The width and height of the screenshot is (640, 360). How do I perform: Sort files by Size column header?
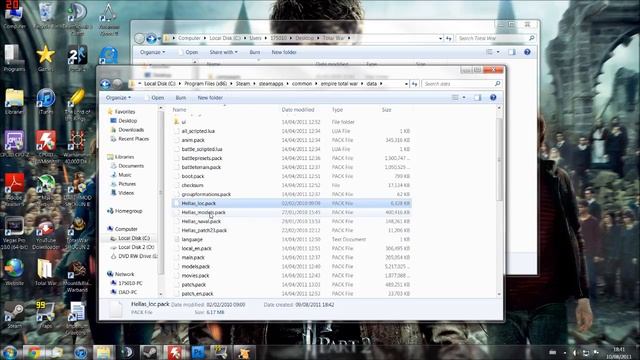point(395,110)
